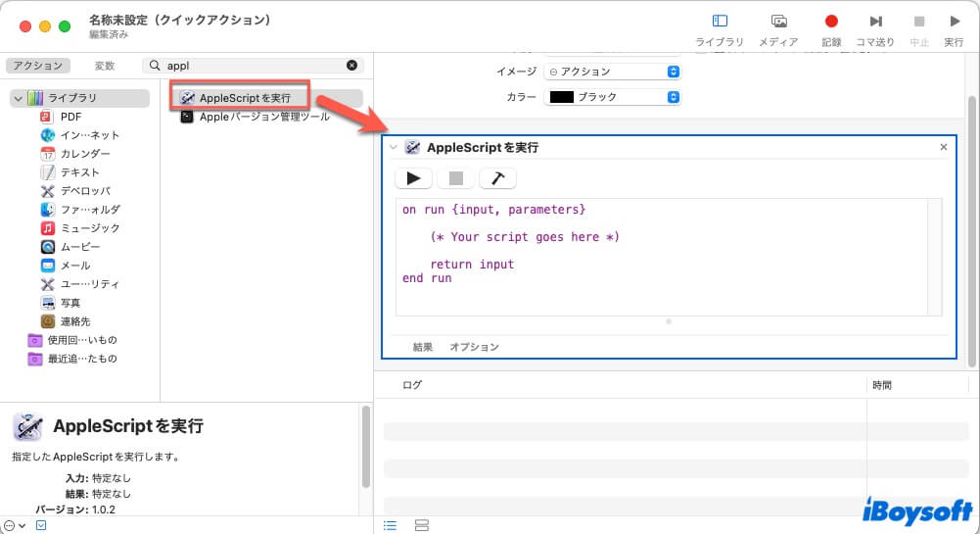Viewport: 980px width, 534px height.
Task: Switch log to list view icon
Action: coord(391,526)
